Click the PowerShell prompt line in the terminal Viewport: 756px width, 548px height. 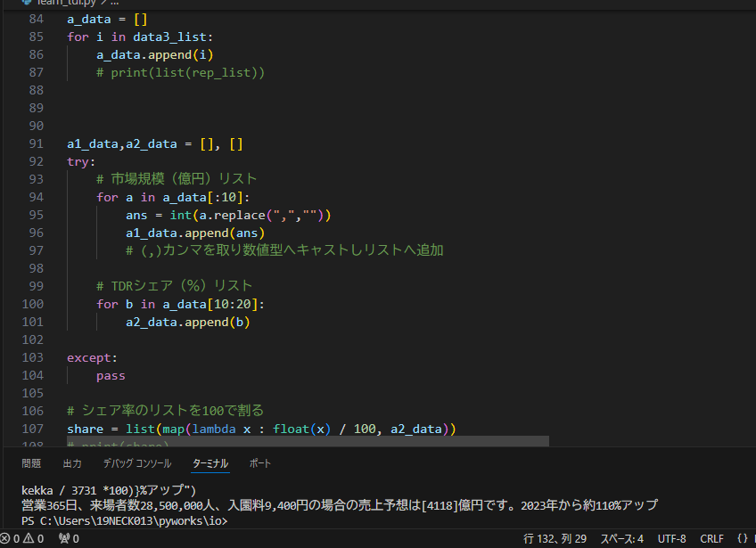125,520
